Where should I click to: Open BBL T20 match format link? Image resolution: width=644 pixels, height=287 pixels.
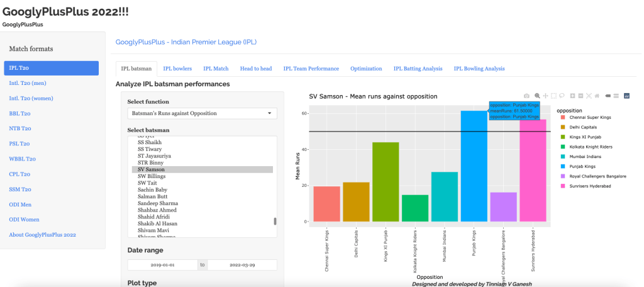20,113
